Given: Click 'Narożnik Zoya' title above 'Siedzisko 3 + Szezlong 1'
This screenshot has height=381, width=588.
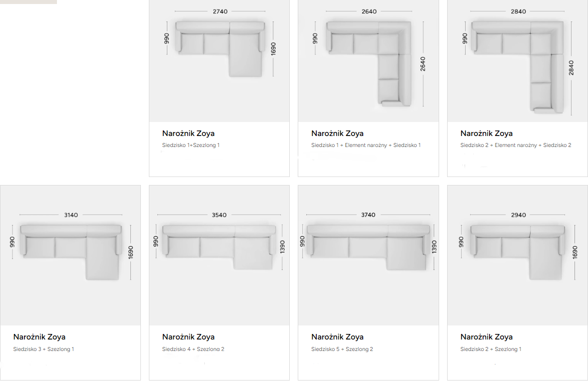Looking at the screenshot, I should [39, 337].
